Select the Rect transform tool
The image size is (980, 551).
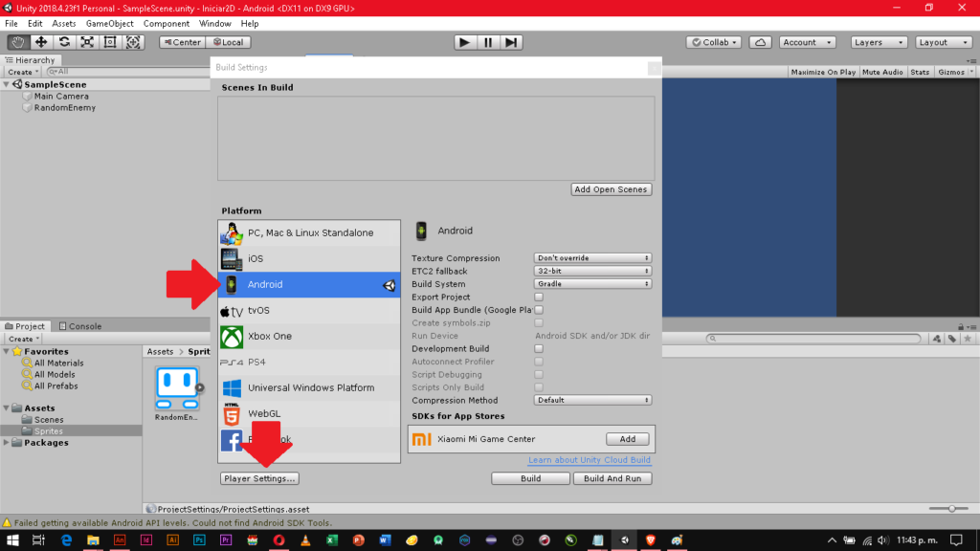click(x=110, y=42)
